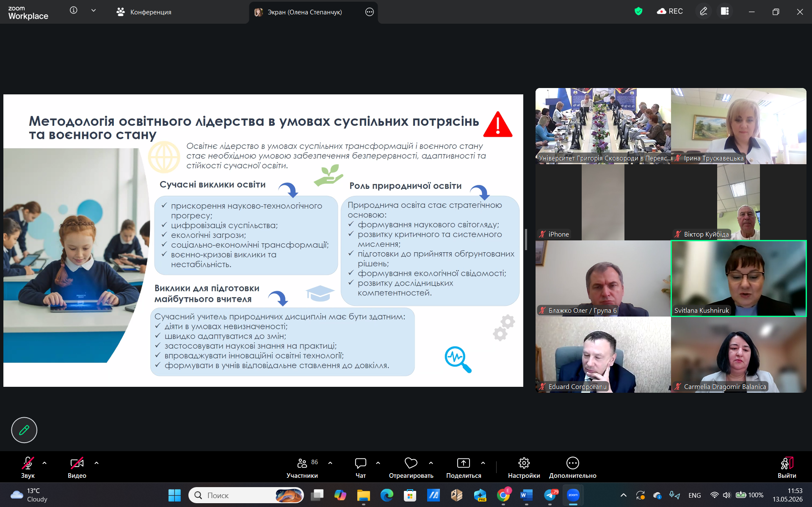Click the green annotation pencil floating button
Viewport: 812px width, 507px height.
point(24,430)
